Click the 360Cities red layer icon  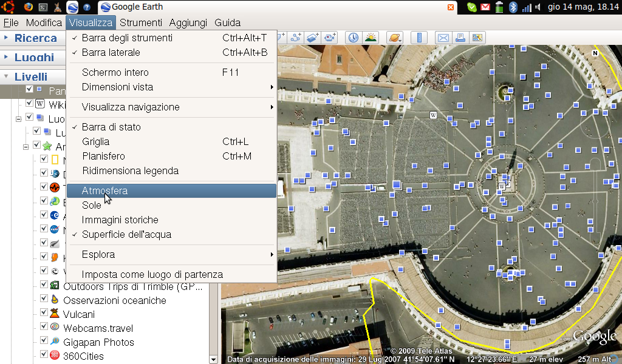point(55,356)
